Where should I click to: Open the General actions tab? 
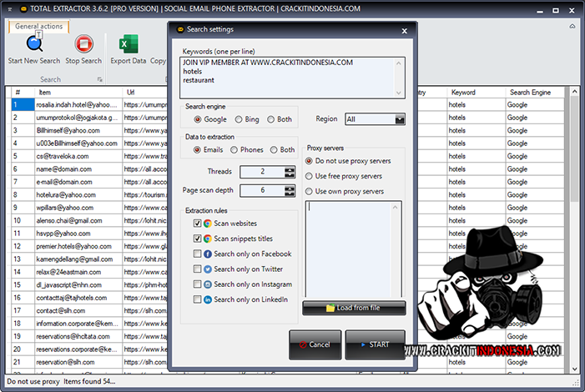point(38,26)
